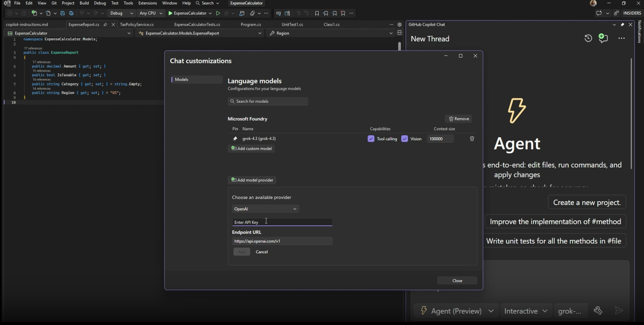
Task: Select the Models section in Chat customizations
Action: tap(197, 80)
